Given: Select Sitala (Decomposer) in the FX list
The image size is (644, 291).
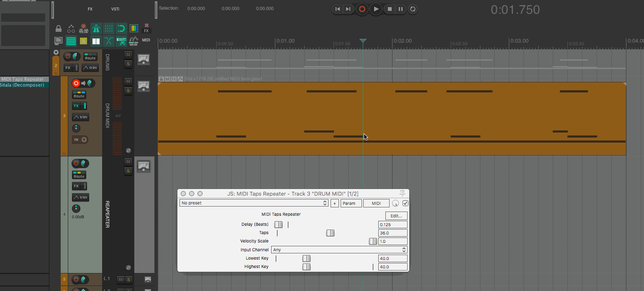Looking at the screenshot, I should point(22,85).
